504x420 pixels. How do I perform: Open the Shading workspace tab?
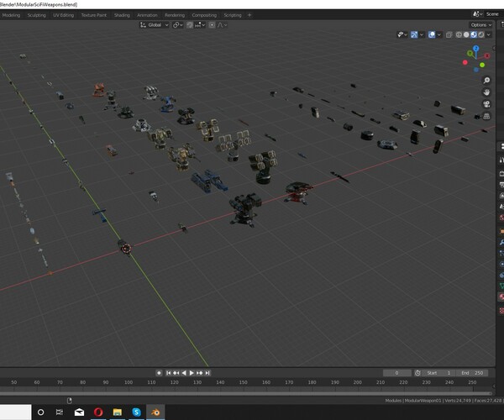[122, 15]
